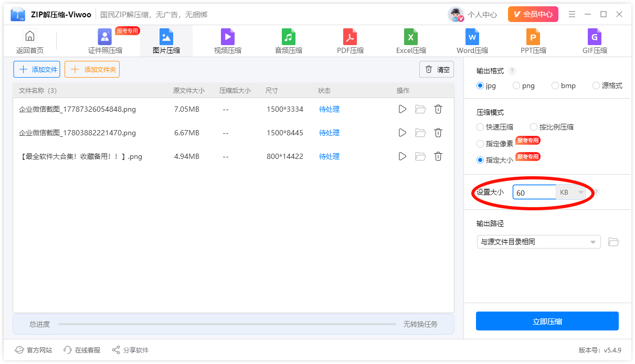This screenshot has width=635, height=364.
Task: Delete 【最全软件大合集 file from list
Action: tap(438, 156)
